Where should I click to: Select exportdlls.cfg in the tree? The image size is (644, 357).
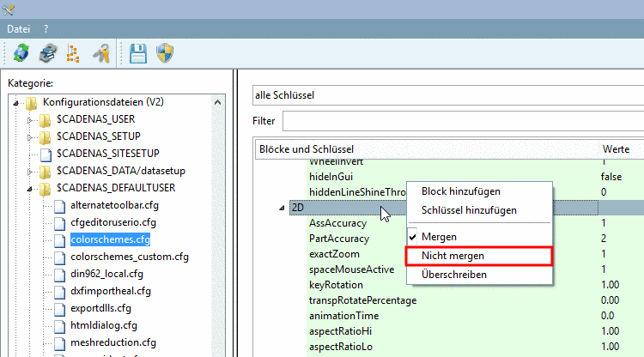pos(100,308)
